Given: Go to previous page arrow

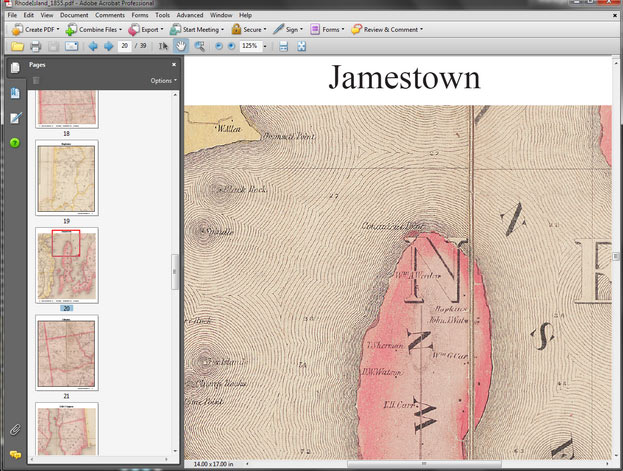Looking at the screenshot, I should point(93,47).
